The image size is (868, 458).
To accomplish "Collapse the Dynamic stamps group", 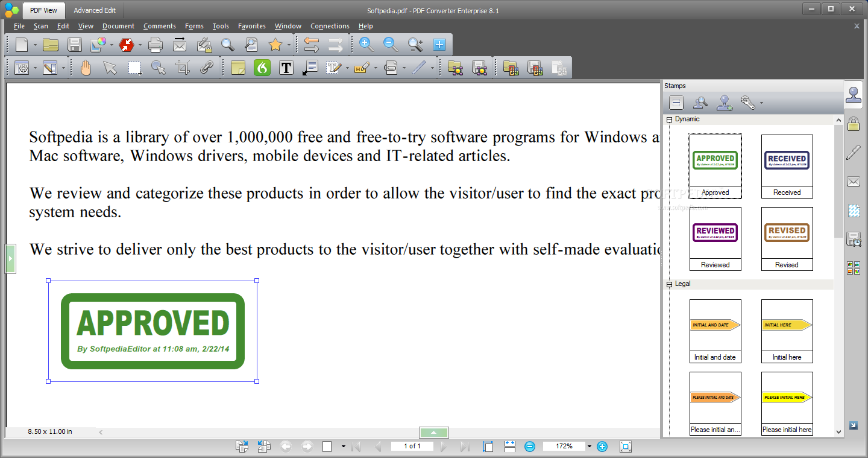I will (669, 119).
